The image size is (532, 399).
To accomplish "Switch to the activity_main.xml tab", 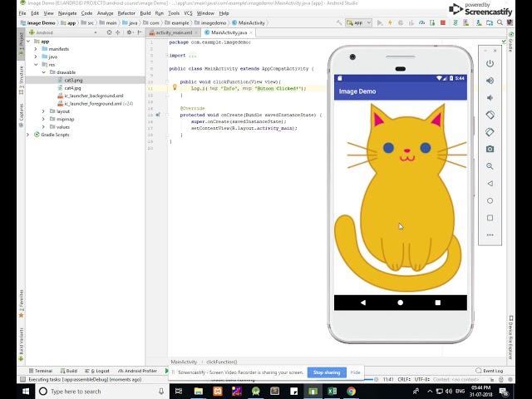I will click(174, 32).
